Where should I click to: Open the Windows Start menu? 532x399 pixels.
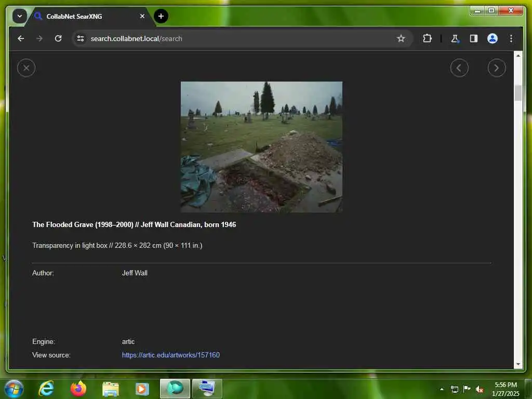[14, 389]
